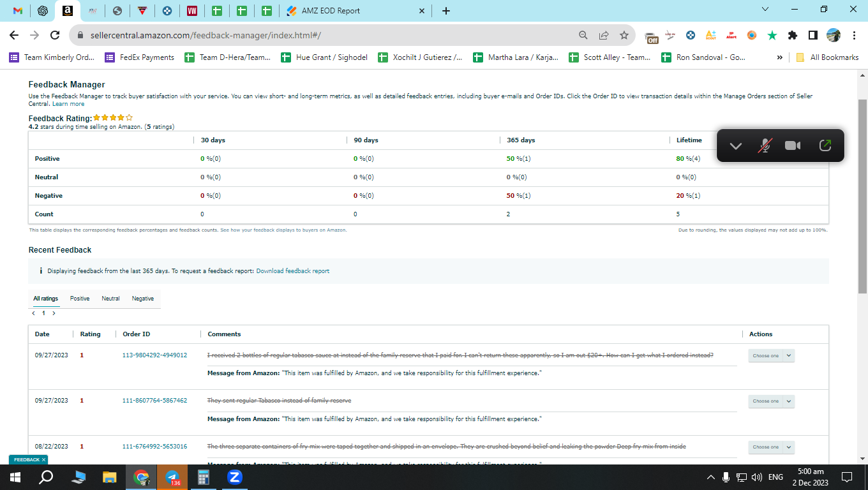
Task: Open the Chrome three-dot menu
Action: [854, 35]
